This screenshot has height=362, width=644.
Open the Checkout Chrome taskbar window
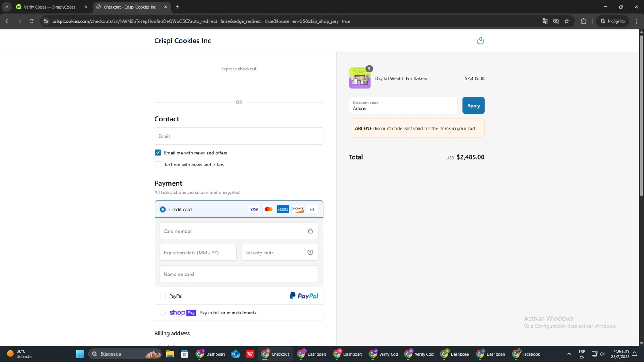click(x=276, y=354)
